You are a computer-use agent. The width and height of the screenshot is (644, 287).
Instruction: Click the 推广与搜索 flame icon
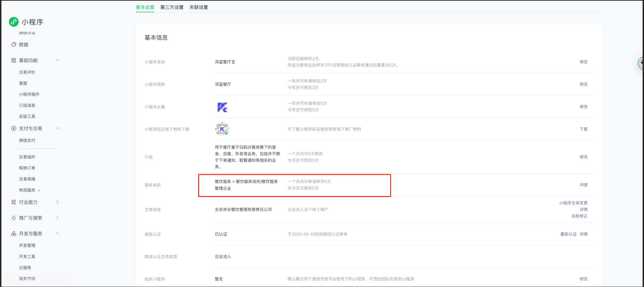click(x=14, y=218)
